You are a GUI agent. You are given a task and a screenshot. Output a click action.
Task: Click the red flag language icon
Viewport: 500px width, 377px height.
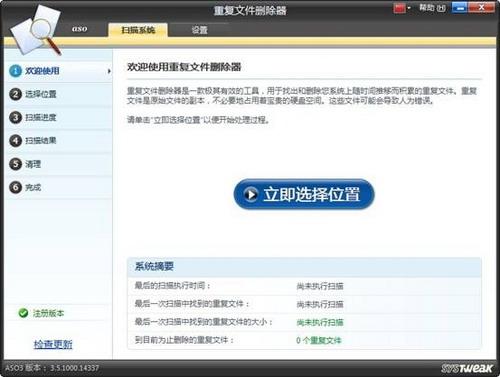point(399,8)
